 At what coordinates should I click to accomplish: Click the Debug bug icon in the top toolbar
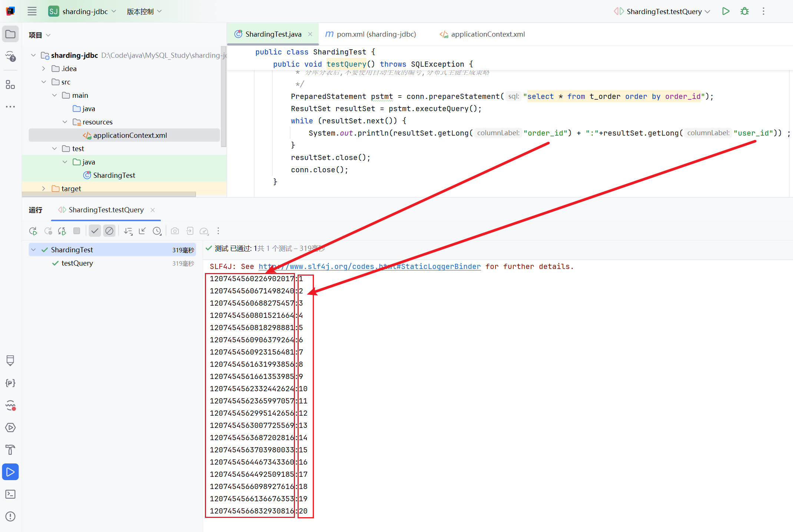pyautogui.click(x=744, y=11)
